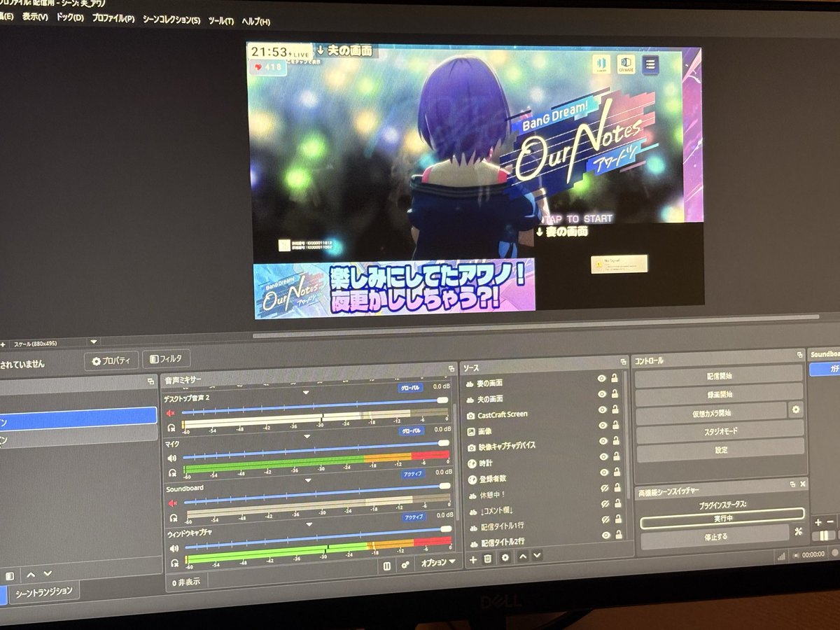
Task: Mute the マイク audio channel speaker icon
Action: [x=171, y=458]
